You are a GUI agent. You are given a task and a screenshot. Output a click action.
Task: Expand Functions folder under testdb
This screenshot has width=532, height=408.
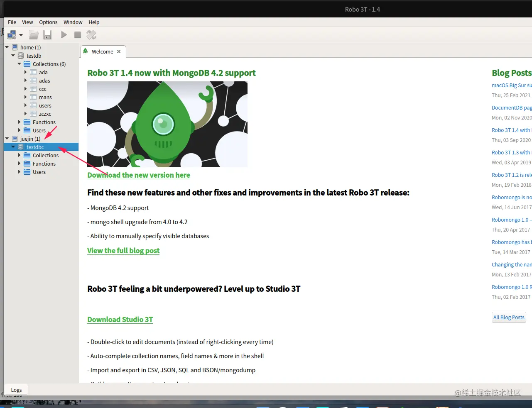coord(19,122)
